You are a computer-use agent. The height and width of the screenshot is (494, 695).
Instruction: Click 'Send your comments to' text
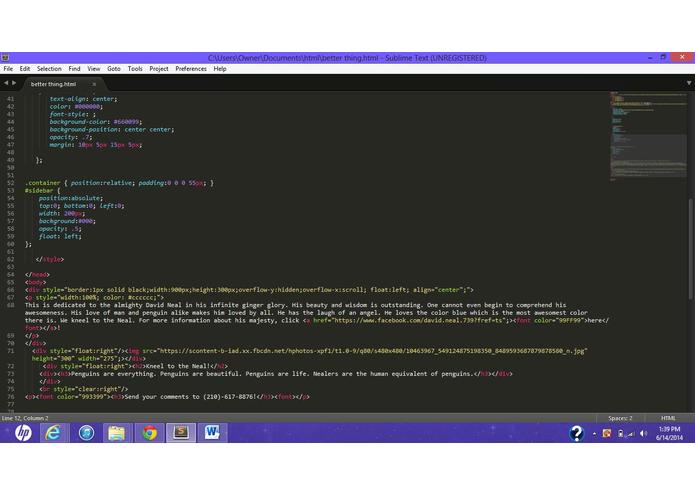point(162,397)
